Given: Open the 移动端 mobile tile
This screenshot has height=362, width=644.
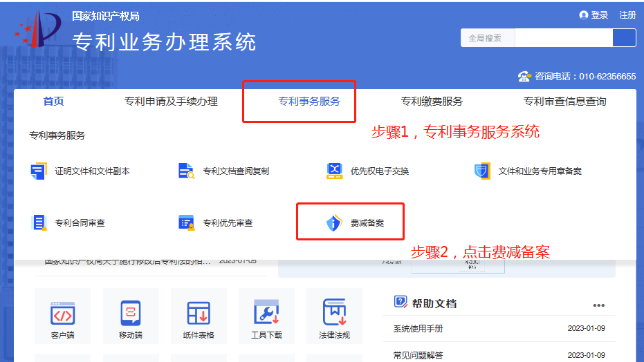Looking at the screenshot, I should click(131, 316).
